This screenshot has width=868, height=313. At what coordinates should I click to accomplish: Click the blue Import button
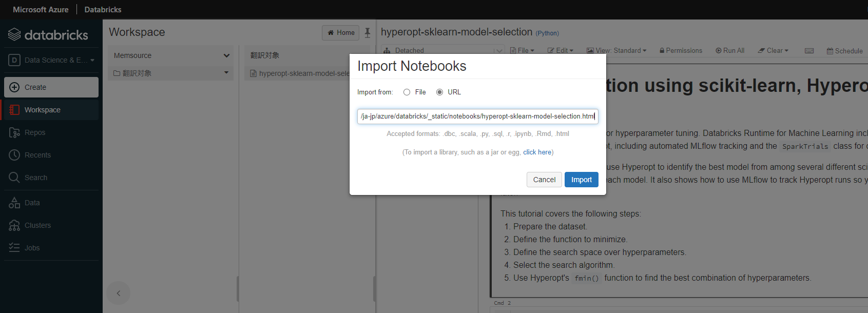point(582,180)
